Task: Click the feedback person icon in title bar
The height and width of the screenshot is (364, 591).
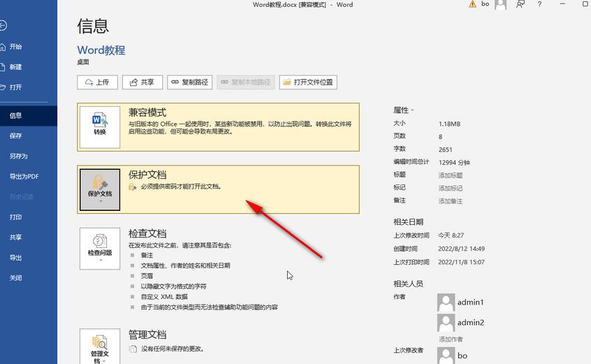Action: [x=520, y=4]
